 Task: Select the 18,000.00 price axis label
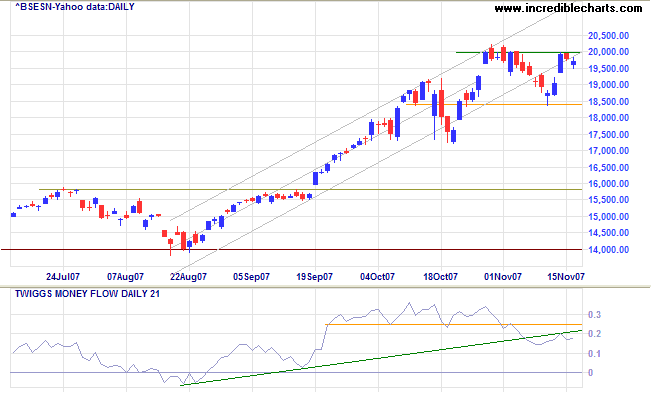coord(608,118)
